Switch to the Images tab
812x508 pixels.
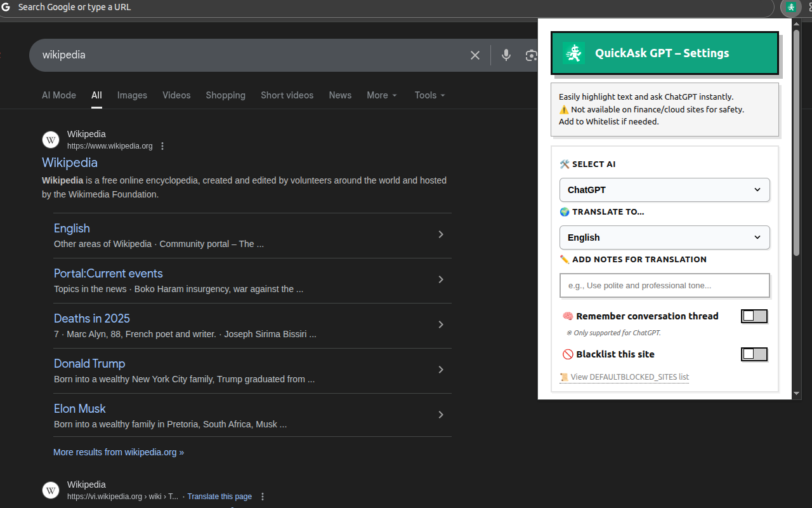coord(132,95)
